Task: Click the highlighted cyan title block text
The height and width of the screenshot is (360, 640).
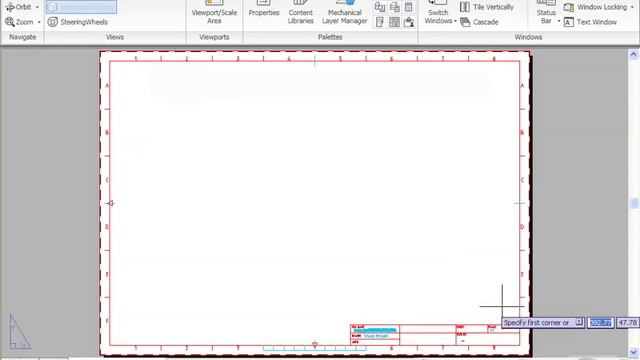Action: pos(374,330)
